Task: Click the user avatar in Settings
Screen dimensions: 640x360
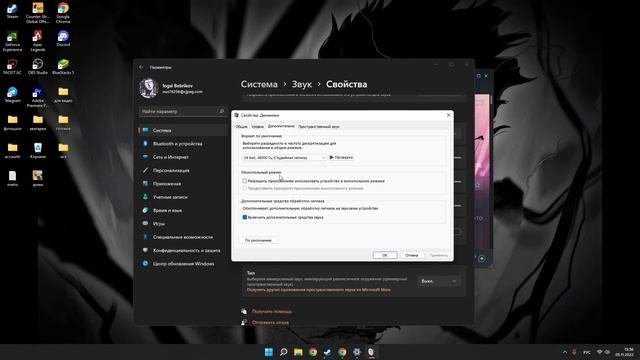Action: point(148,88)
